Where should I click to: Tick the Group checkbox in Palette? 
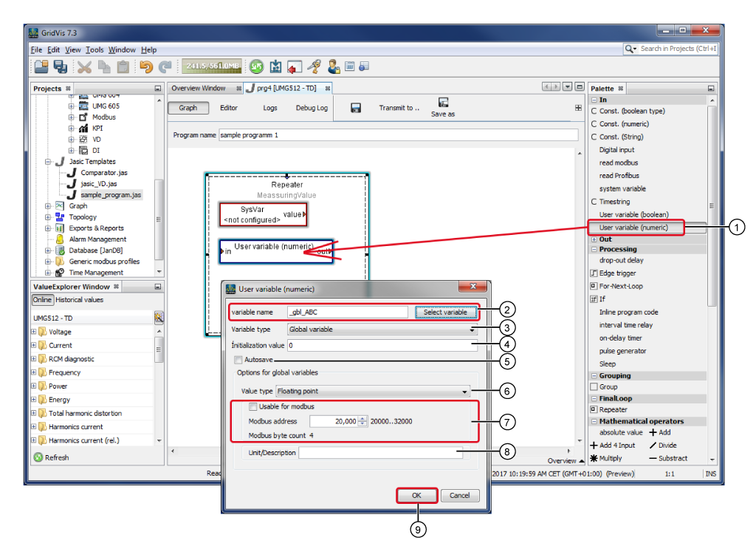click(x=594, y=386)
